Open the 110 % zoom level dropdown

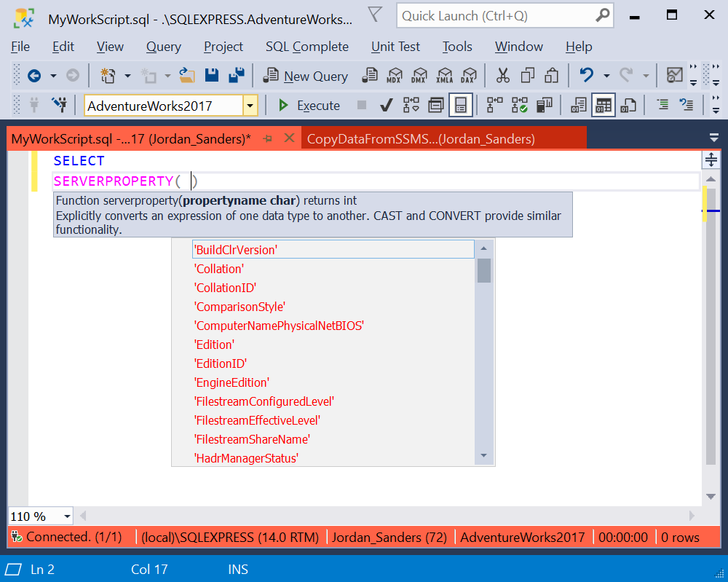click(67, 516)
